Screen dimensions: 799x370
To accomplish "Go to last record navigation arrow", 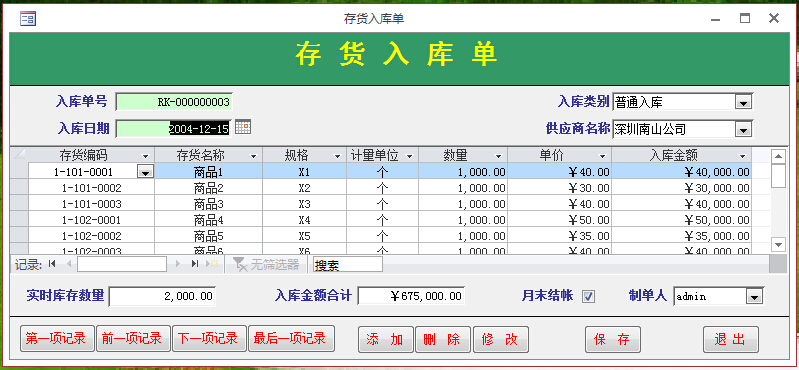I will tap(194, 264).
